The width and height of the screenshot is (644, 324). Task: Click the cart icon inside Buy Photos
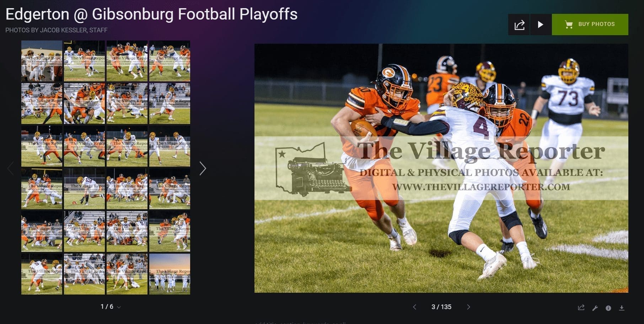tap(569, 25)
